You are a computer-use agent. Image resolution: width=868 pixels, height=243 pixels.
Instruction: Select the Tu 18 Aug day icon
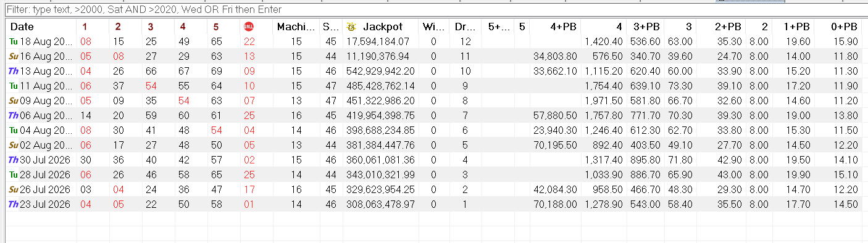point(14,42)
